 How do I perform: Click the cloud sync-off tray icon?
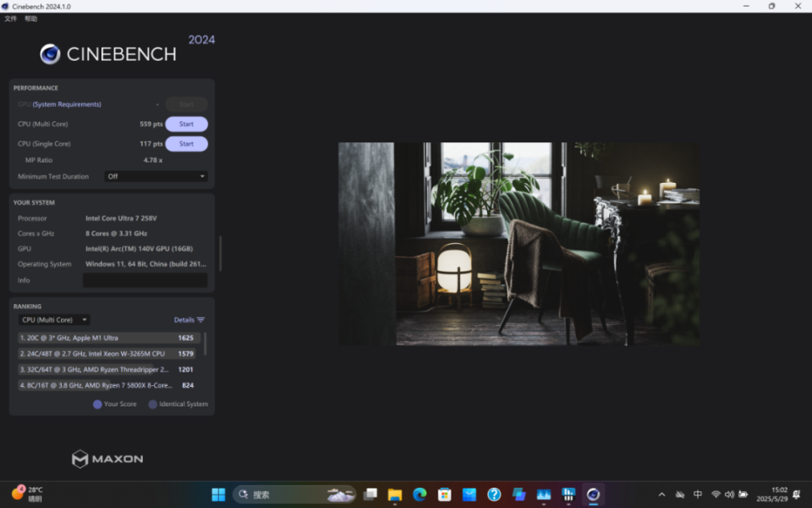click(x=680, y=494)
